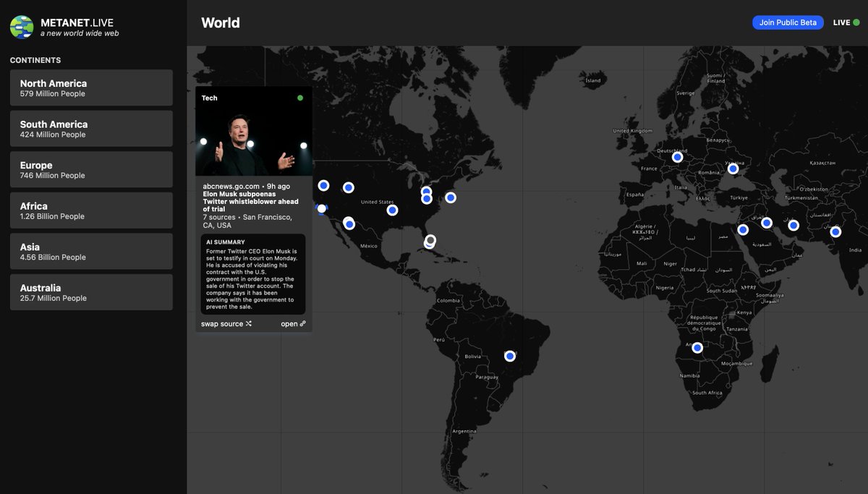Click the abcnews.go.com source name
This screenshot has width=868, height=494.
[x=231, y=186]
